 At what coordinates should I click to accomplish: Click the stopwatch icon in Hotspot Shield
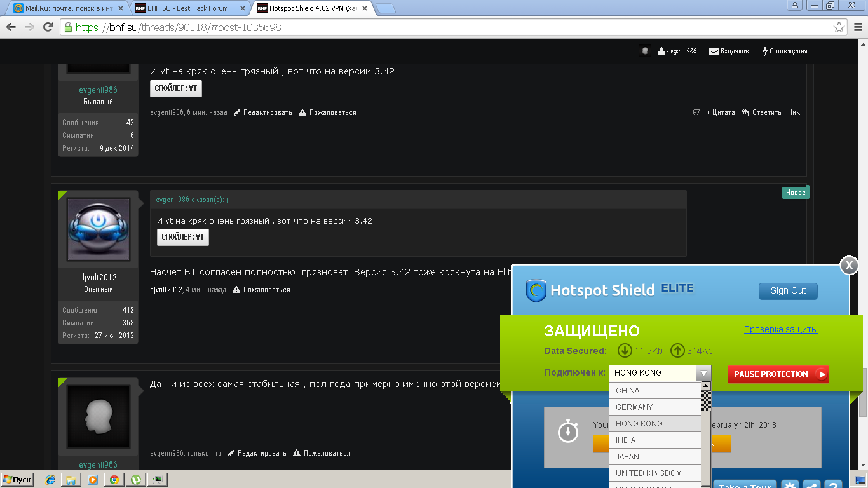click(567, 431)
